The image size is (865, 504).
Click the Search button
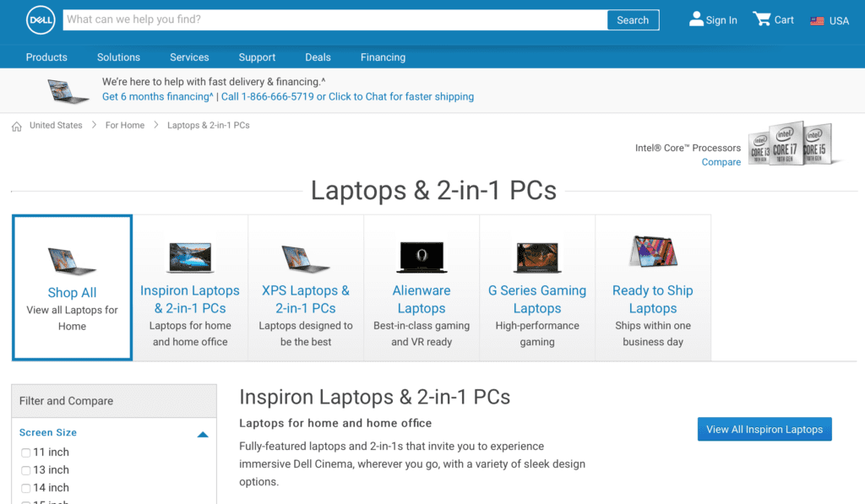coord(633,20)
